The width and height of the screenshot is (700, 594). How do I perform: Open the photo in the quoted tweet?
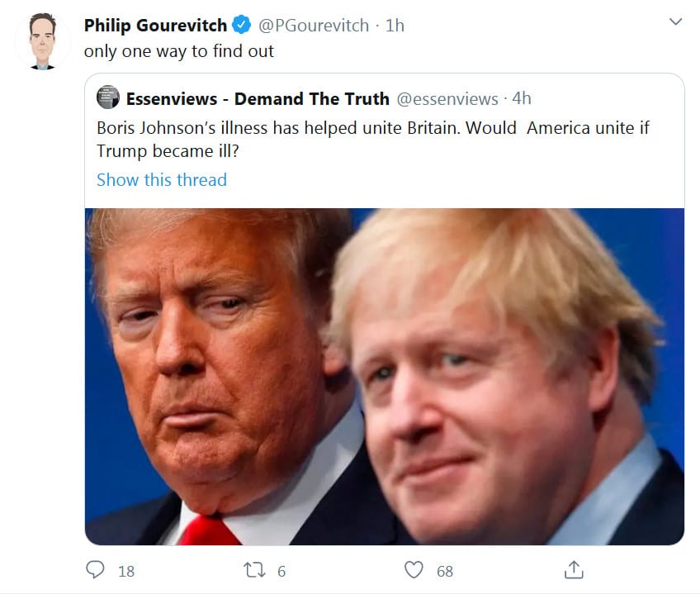click(385, 376)
